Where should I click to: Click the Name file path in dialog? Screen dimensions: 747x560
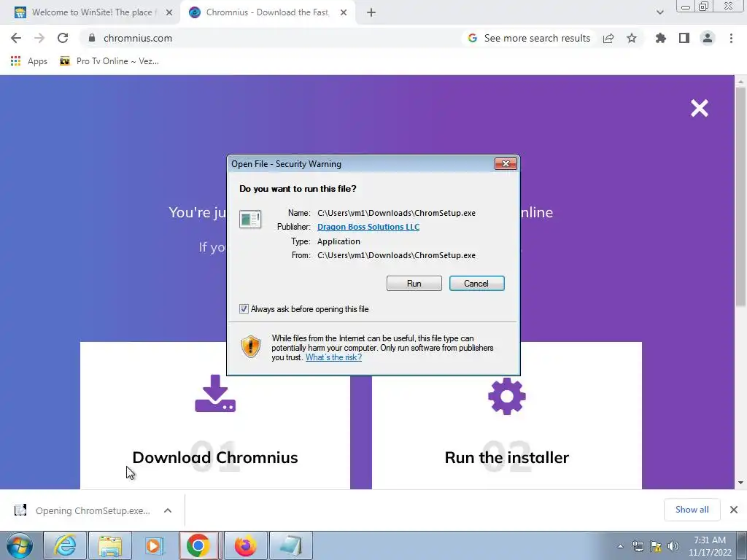(396, 213)
